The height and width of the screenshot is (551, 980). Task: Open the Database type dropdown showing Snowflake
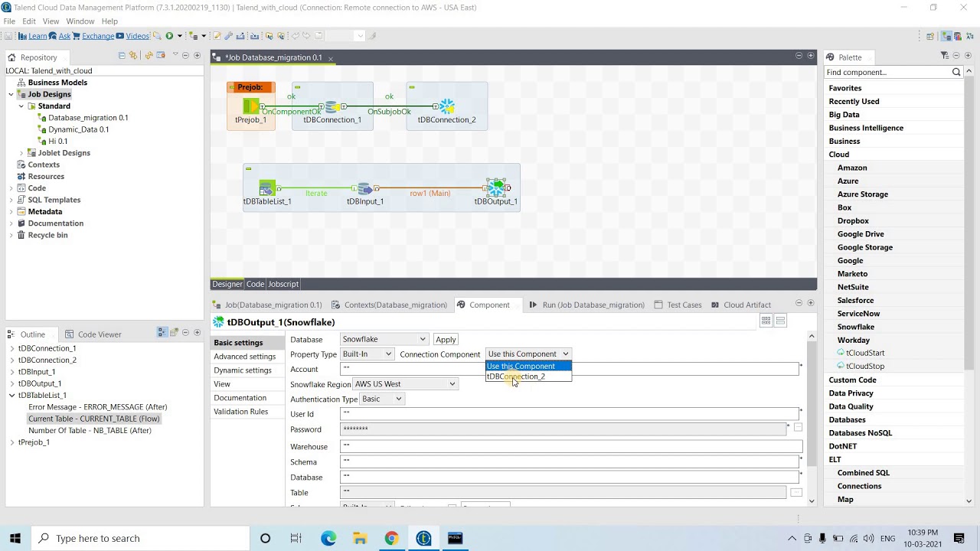[384, 339]
